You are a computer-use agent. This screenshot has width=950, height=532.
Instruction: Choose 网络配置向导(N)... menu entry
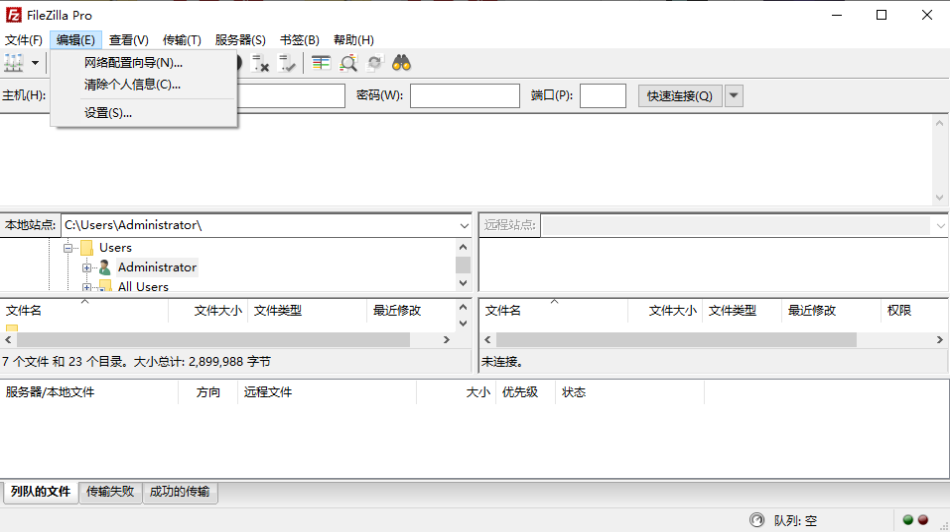[x=144, y=62]
